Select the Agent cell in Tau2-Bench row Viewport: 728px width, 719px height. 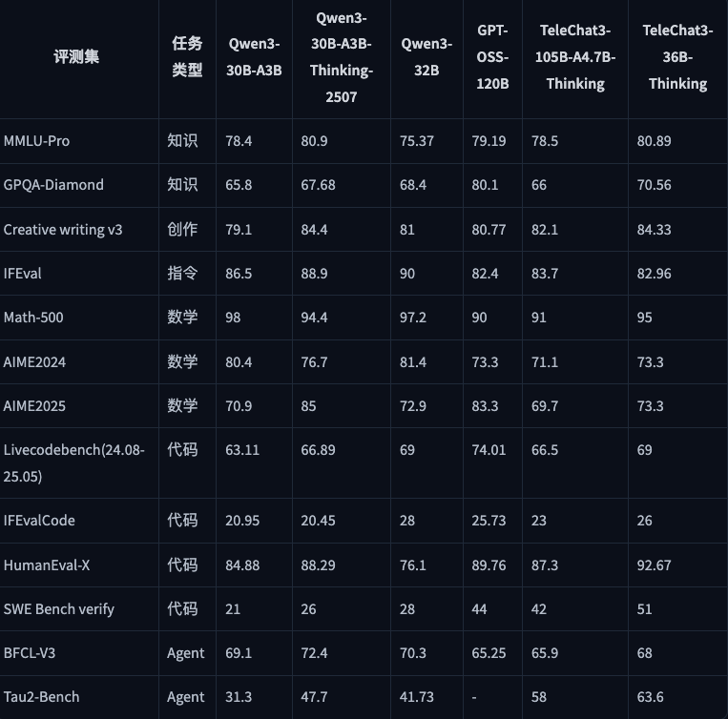tap(186, 698)
